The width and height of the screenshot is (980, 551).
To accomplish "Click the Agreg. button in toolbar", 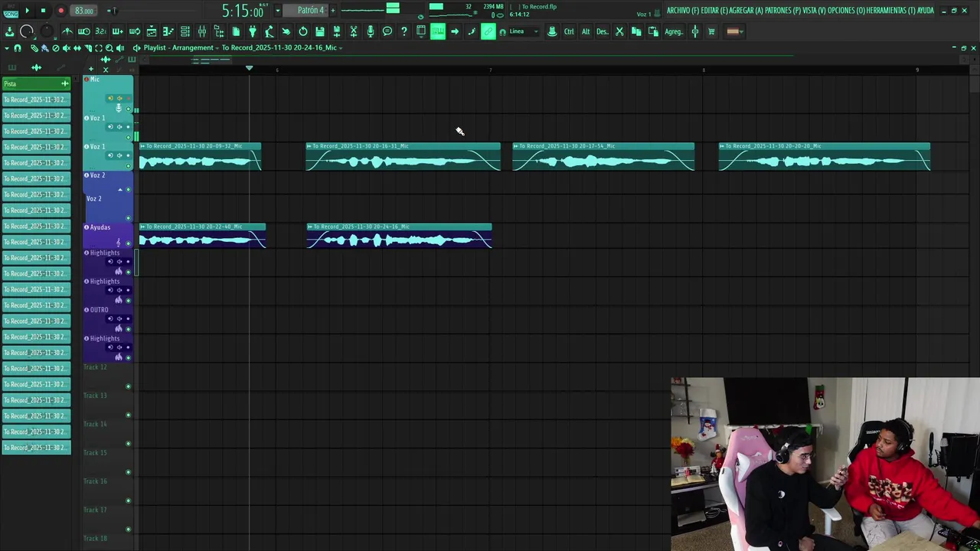I will (x=674, y=31).
